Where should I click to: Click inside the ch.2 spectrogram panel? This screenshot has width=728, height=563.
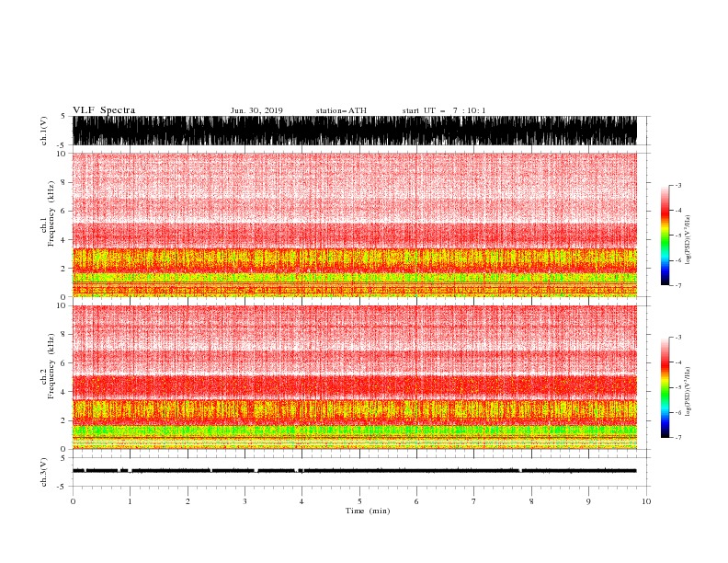point(355,377)
